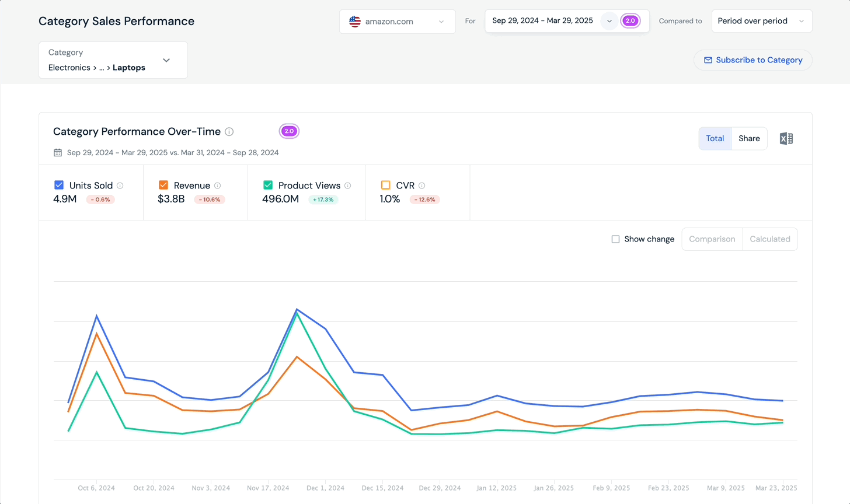Click the Calculated button
Image resolution: width=850 pixels, height=504 pixels.
pos(769,239)
